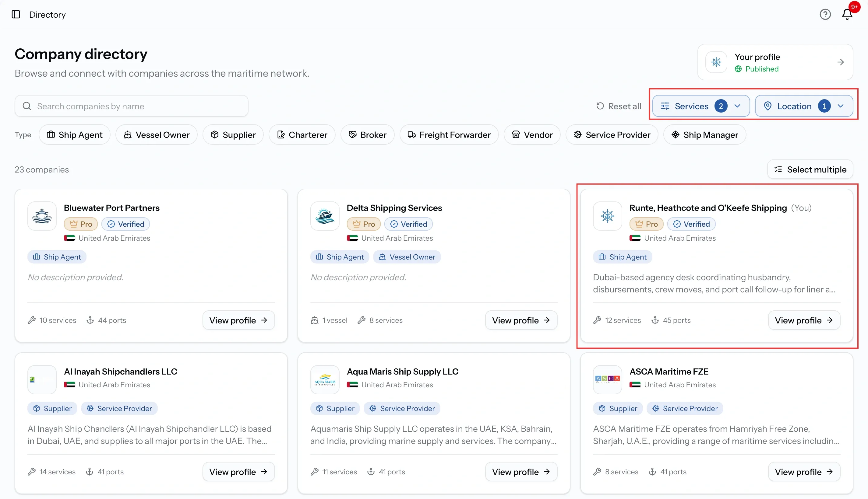
Task: Expand the Location filter dropdown chevron
Action: 840,106
